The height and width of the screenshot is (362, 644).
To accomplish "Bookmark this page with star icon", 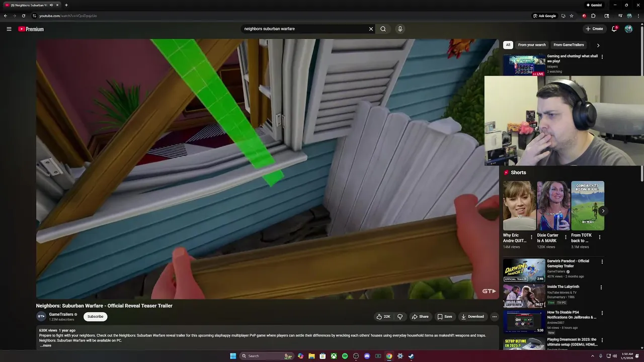I will click(x=572, y=16).
